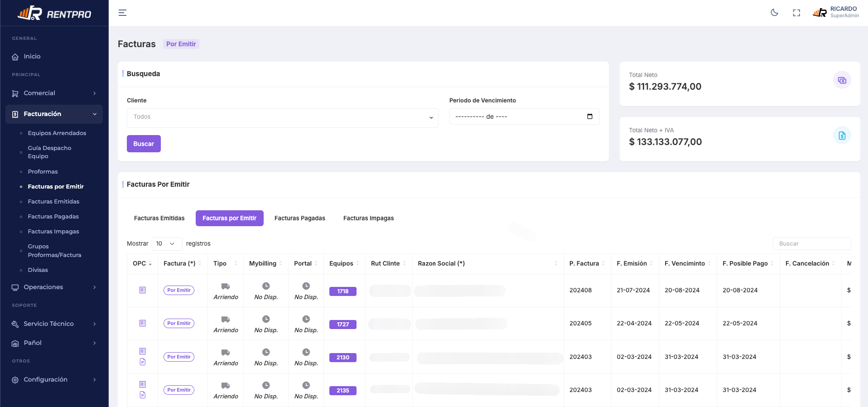868x407 pixels.
Task: Toggle dark mode with the moon icon
Action: pyautogui.click(x=774, y=13)
